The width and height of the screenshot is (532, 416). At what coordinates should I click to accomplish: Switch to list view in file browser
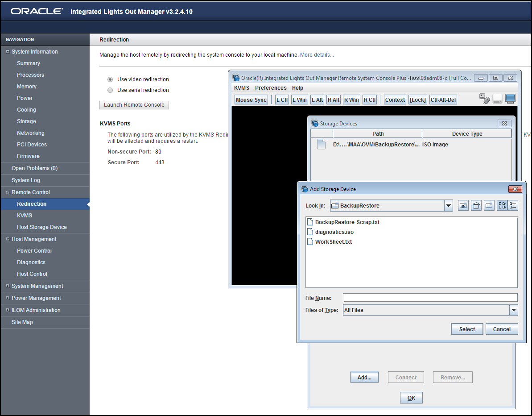514,205
